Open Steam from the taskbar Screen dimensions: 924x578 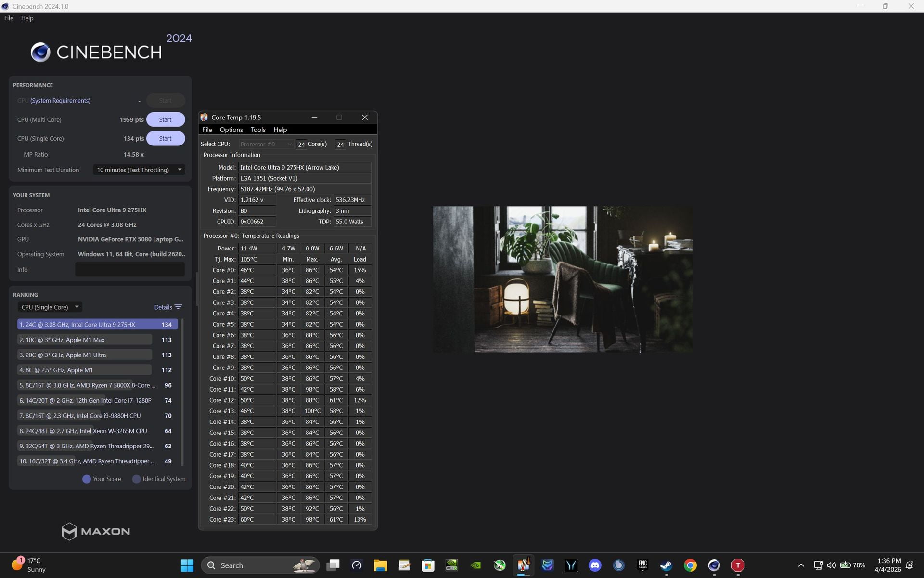pos(666,565)
